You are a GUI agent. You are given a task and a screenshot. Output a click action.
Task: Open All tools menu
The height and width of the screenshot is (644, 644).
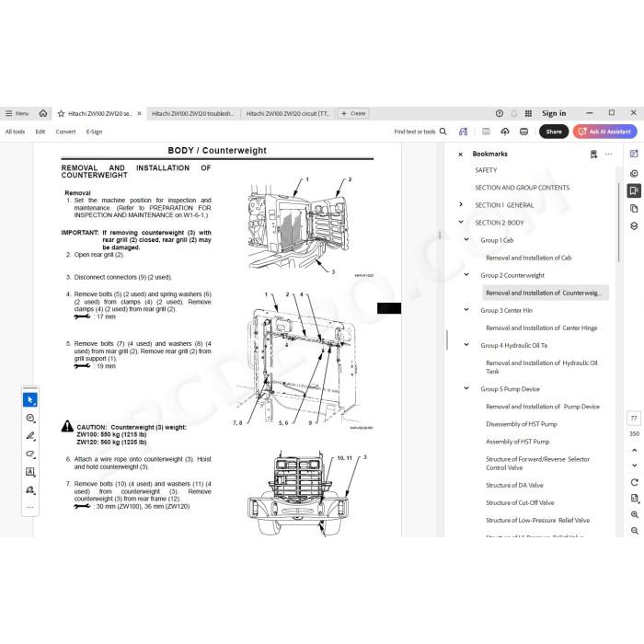tap(15, 132)
